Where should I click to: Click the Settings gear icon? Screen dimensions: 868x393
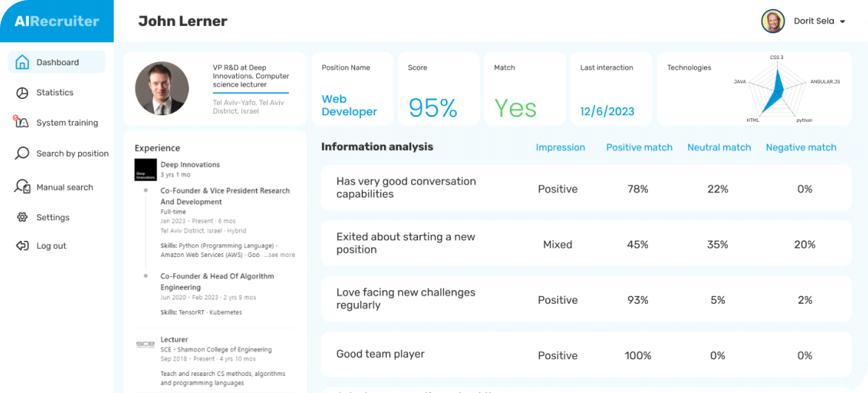(22, 217)
